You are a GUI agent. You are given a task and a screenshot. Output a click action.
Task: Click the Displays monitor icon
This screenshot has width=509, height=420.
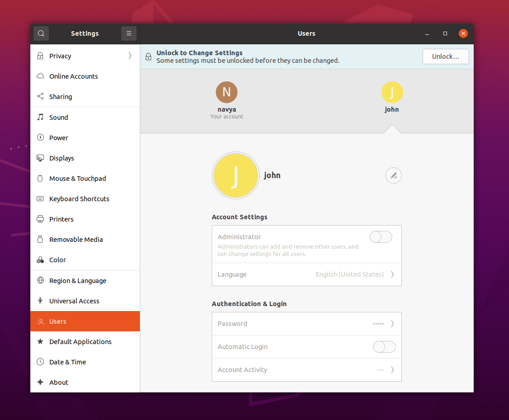(40, 158)
